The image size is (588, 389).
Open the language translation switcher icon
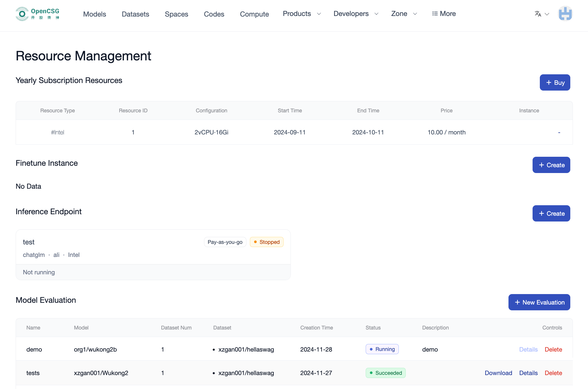pyautogui.click(x=538, y=14)
